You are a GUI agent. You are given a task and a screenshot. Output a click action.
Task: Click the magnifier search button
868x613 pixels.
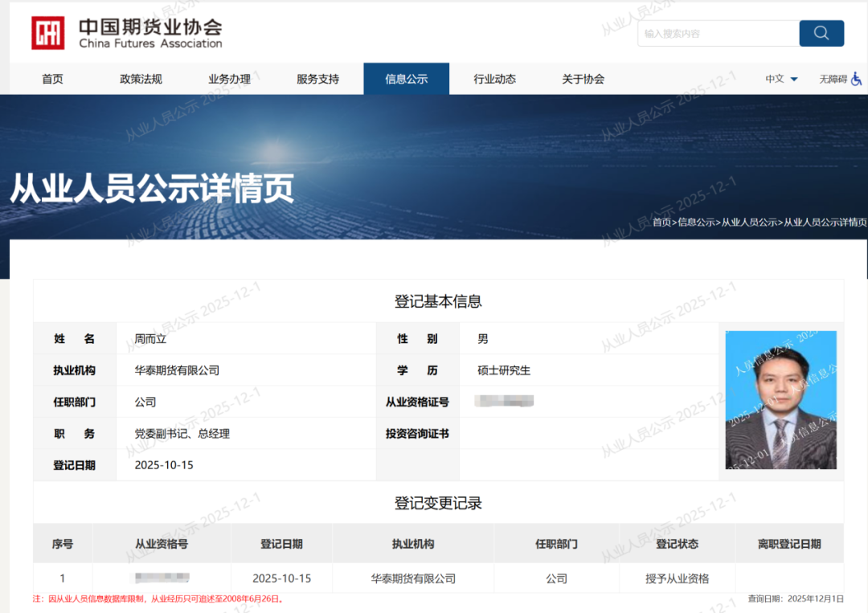pos(821,33)
